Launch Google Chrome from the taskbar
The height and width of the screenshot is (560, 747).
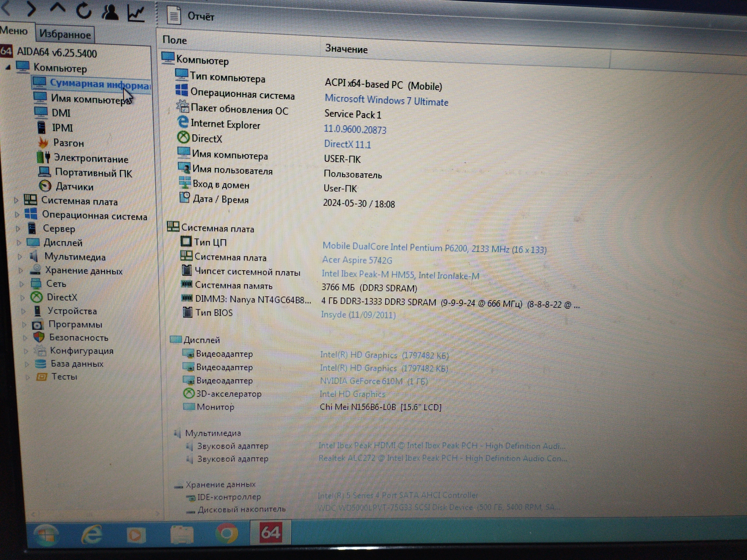(227, 534)
